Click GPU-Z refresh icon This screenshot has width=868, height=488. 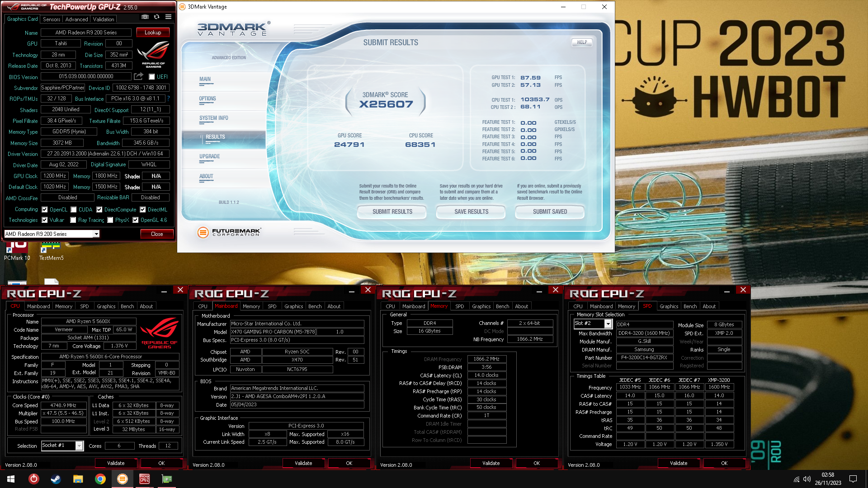click(x=156, y=17)
